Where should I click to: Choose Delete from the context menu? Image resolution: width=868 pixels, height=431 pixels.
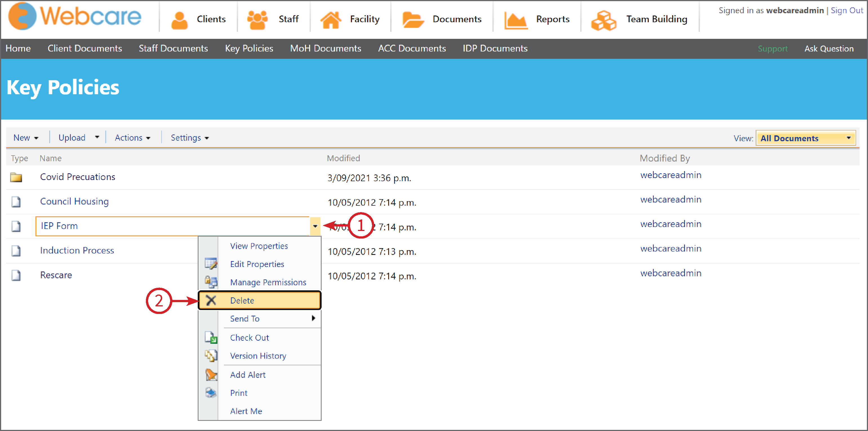[x=242, y=300]
